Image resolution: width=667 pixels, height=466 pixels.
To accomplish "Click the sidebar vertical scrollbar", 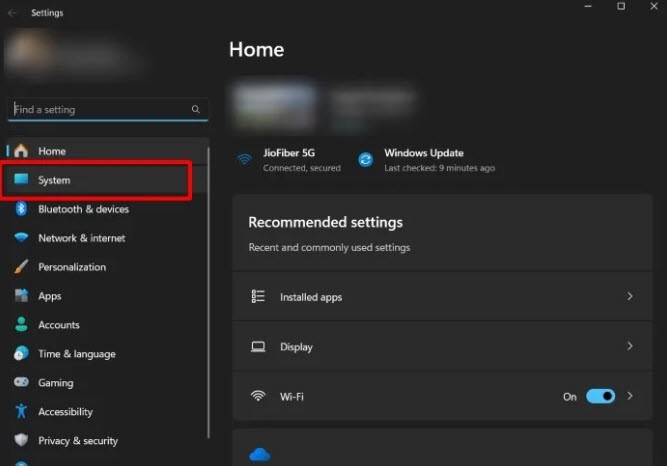I will point(208,293).
